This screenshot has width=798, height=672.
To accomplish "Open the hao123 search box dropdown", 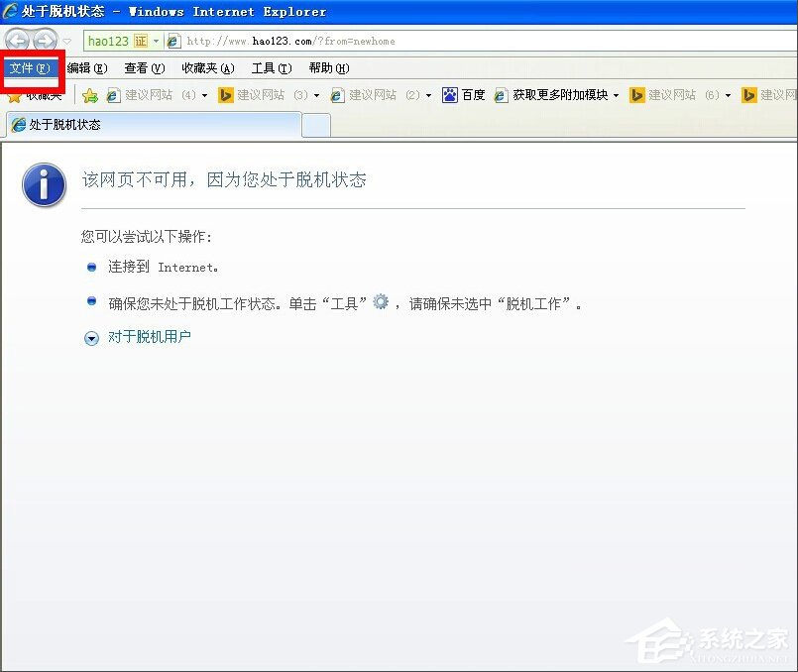I will coord(156,41).
